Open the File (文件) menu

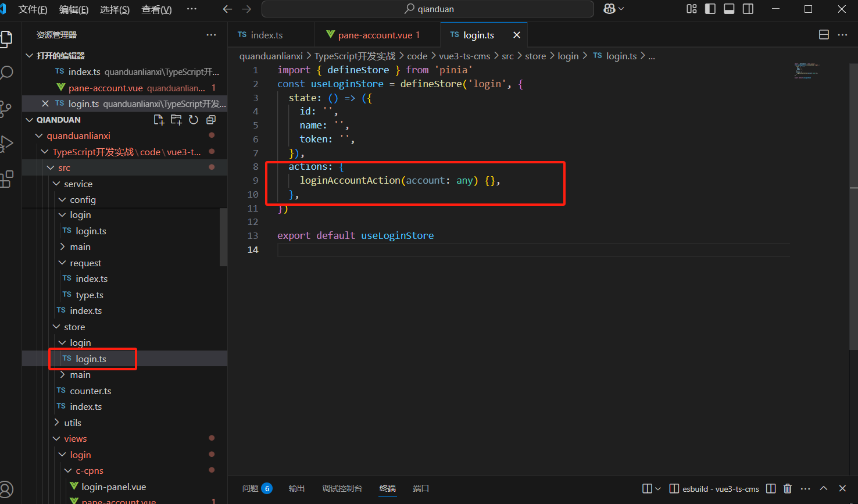coord(33,9)
